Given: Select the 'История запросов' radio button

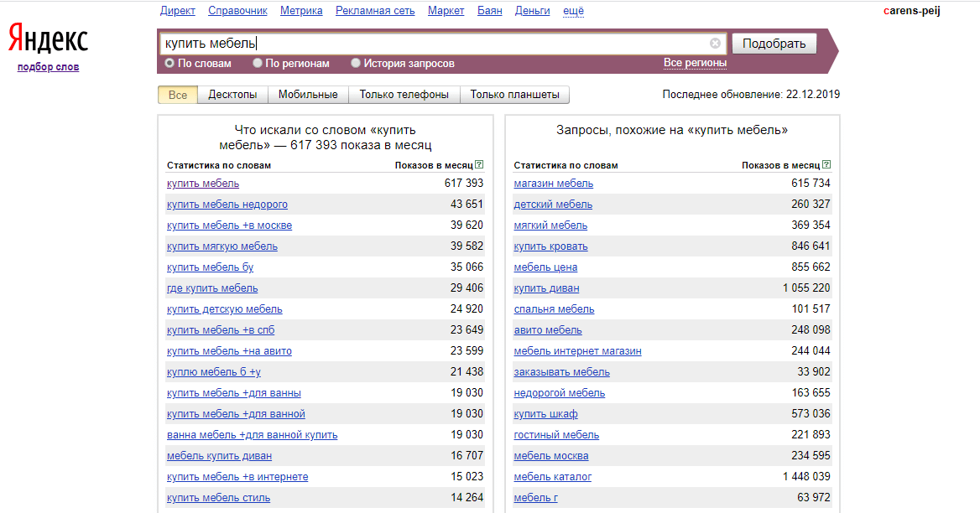Looking at the screenshot, I should tap(356, 63).
